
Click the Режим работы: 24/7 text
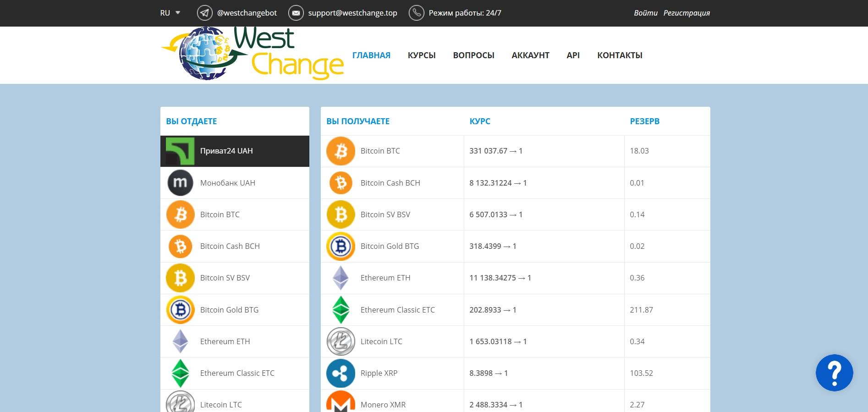[x=465, y=13]
